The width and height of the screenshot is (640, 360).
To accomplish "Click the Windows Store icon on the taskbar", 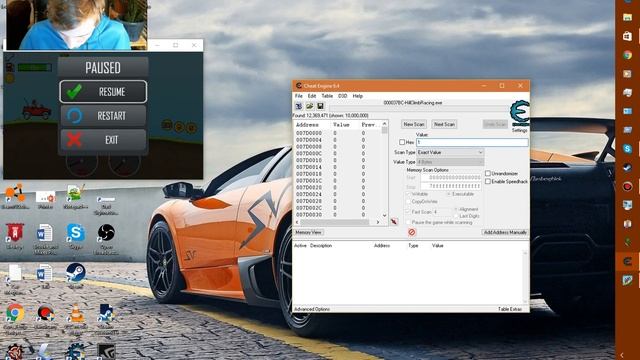I will 627,36.
